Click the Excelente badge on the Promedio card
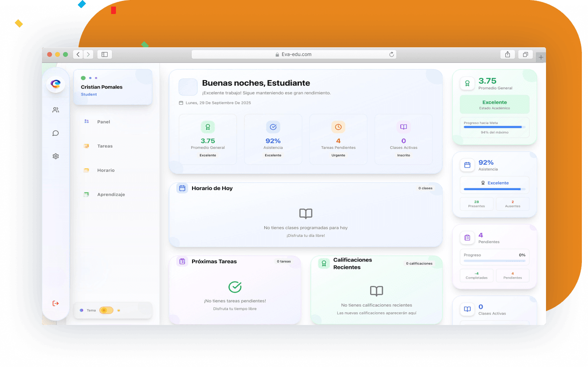Image resolution: width=588 pixels, height=367 pixels. [x=494, y=104]
